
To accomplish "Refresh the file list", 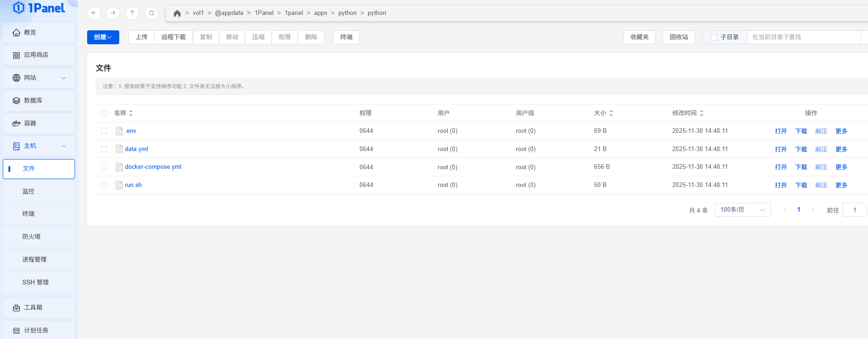I will [x=151, y=13].
